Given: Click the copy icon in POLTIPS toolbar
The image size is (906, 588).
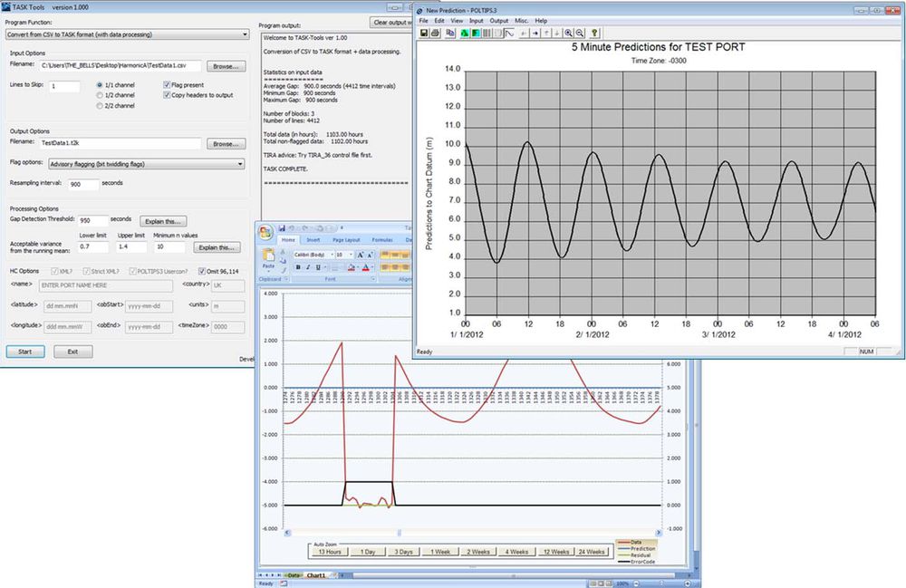Looking at the screenshot, I should pyautogui.click(x=450, y=33).
